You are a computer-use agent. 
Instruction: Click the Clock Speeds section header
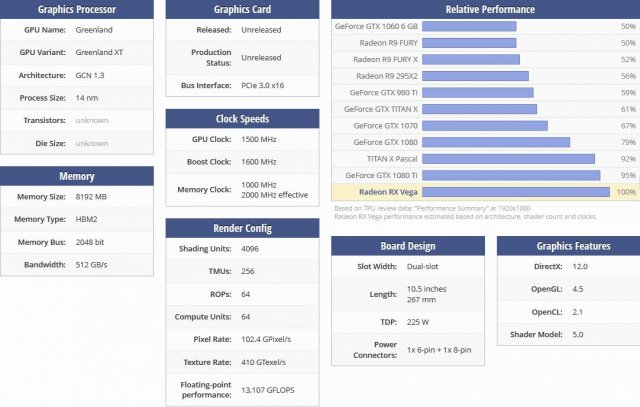click(242, 119)
